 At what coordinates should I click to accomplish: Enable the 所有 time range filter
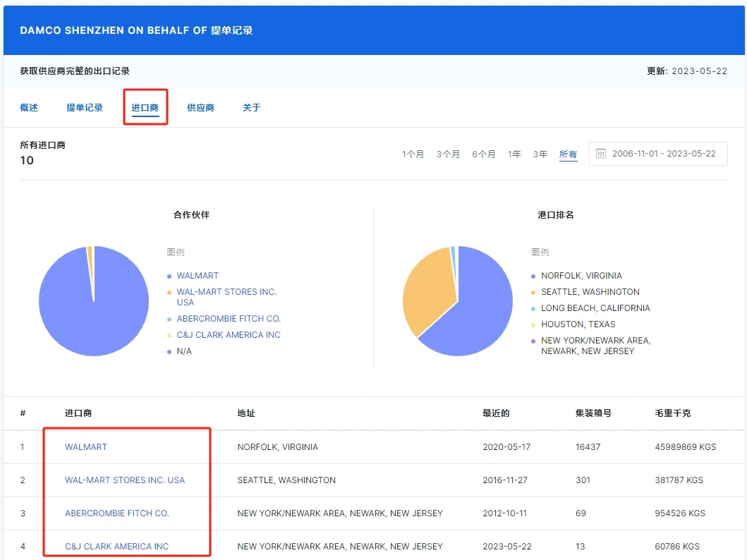568,154
